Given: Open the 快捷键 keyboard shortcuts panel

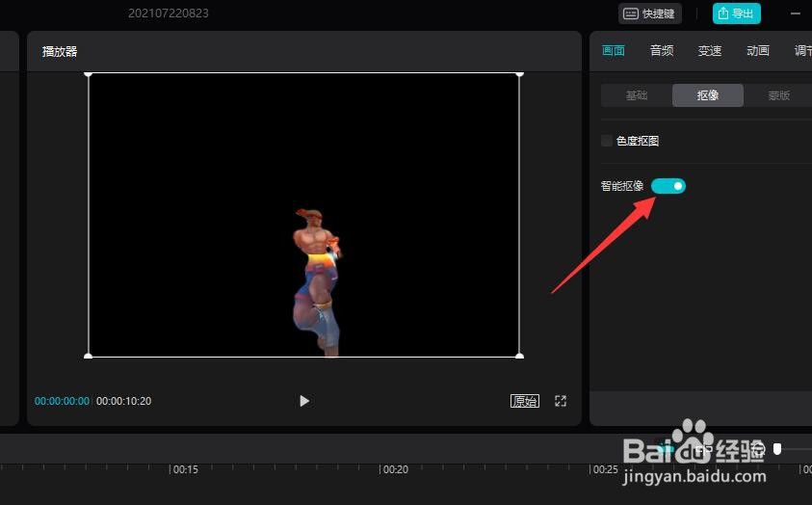Looking at the screenshot, I should [649, 13].
